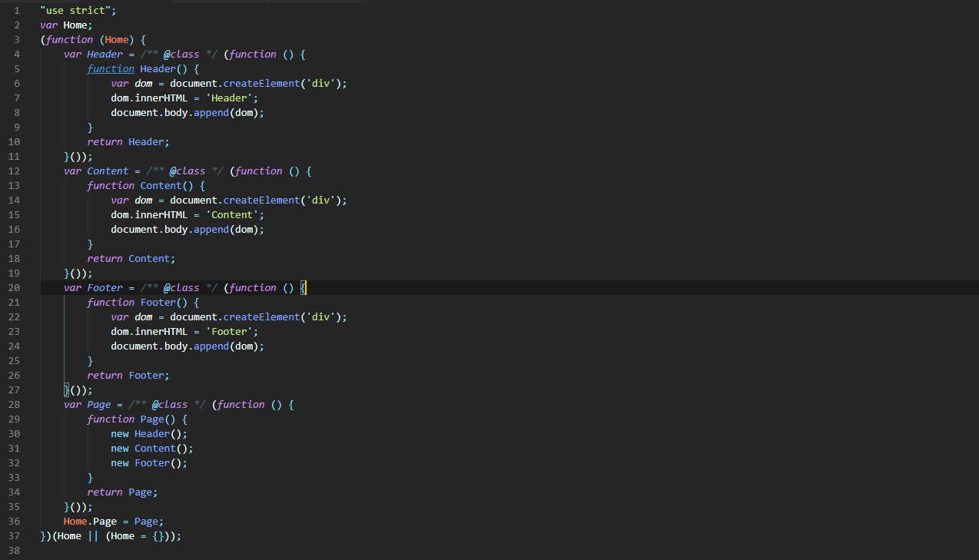This screenshot has height=560, width=979.
Task: Click "new Content()" call on line 31
Action: 151,448
